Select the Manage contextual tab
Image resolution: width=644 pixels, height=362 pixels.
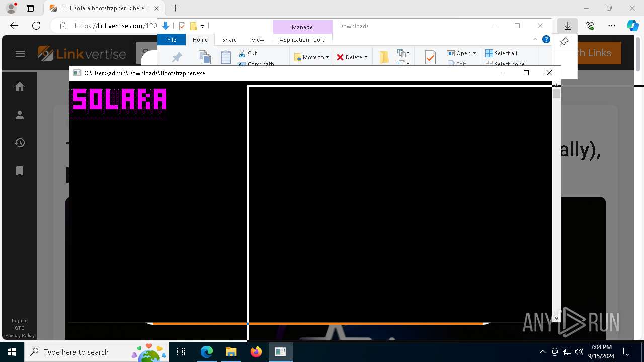point(302,27)
